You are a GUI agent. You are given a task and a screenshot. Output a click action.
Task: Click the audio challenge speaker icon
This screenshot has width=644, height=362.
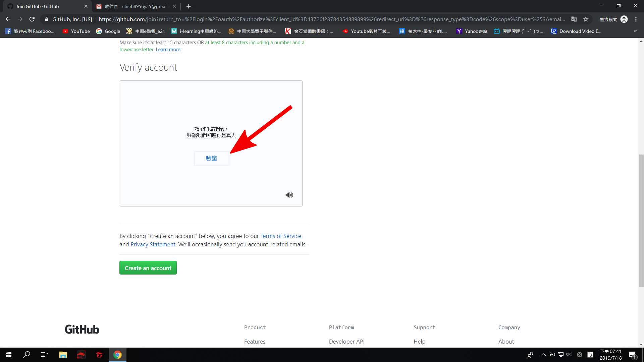289,195
